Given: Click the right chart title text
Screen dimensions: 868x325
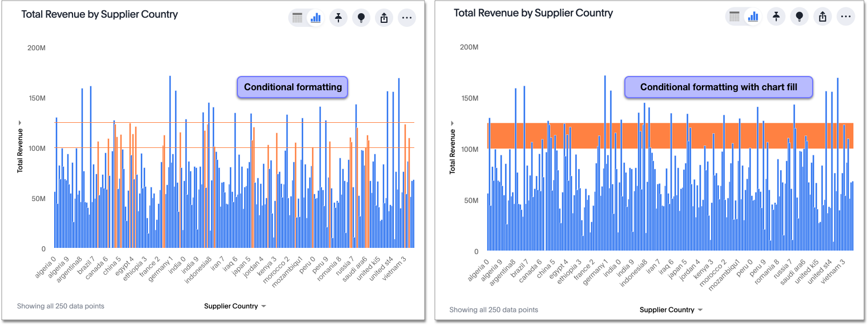Looking at the screenshot, I should 533,13.
